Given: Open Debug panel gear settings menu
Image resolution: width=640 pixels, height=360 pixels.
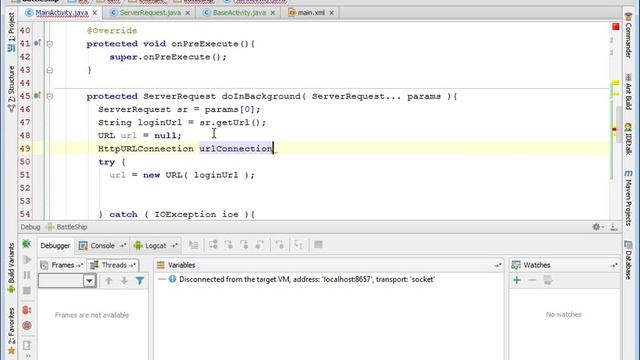Looking at the screenshot, I should click(x=598, y=227).
